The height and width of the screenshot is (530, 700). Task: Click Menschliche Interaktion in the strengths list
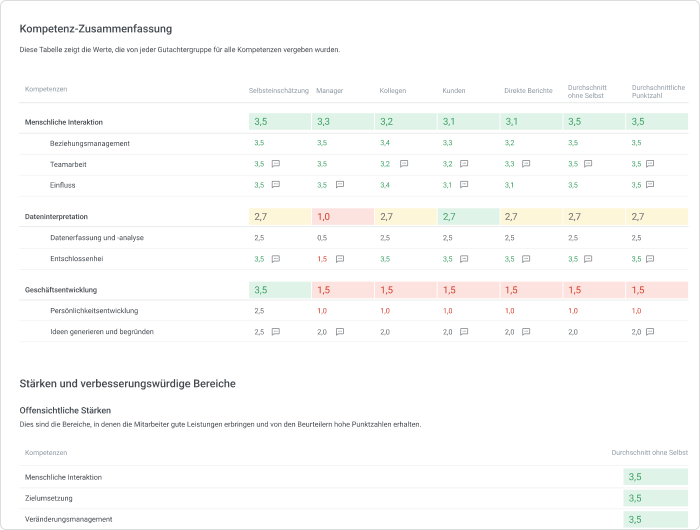[63, 477]
